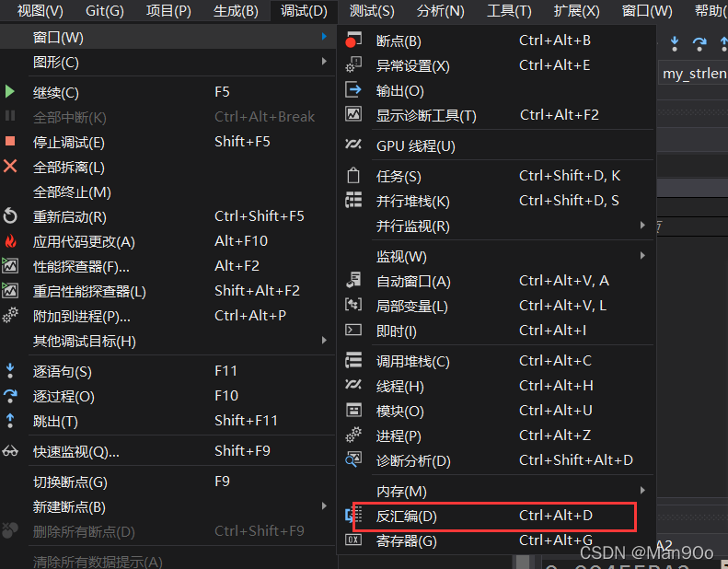The width and height of the screenshot is (728, 569).
Task: Click the Locals variable icon
Action: coord(353,305)
